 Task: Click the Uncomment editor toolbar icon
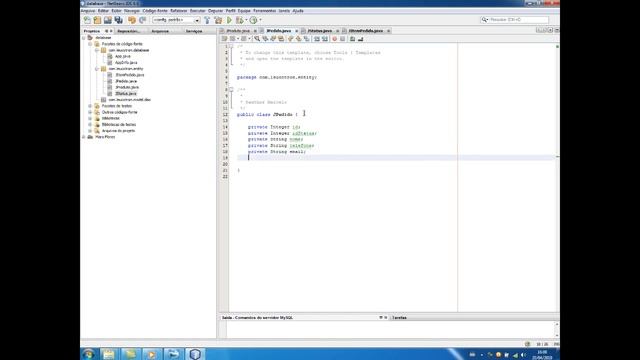click(360, 39)
